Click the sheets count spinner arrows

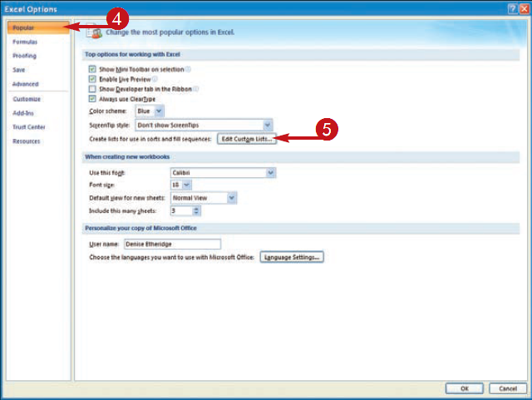click(x=196, y=211)
